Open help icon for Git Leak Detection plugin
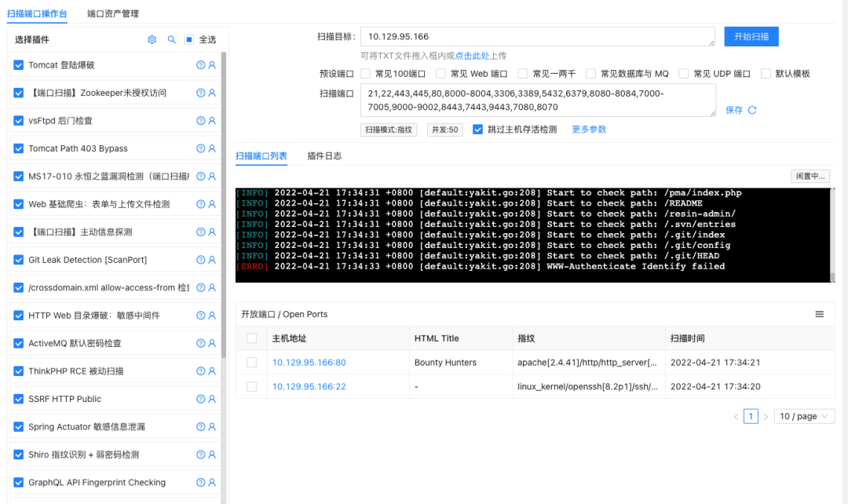The width and height of the screenshot is (848, 504). pos(201,260)
